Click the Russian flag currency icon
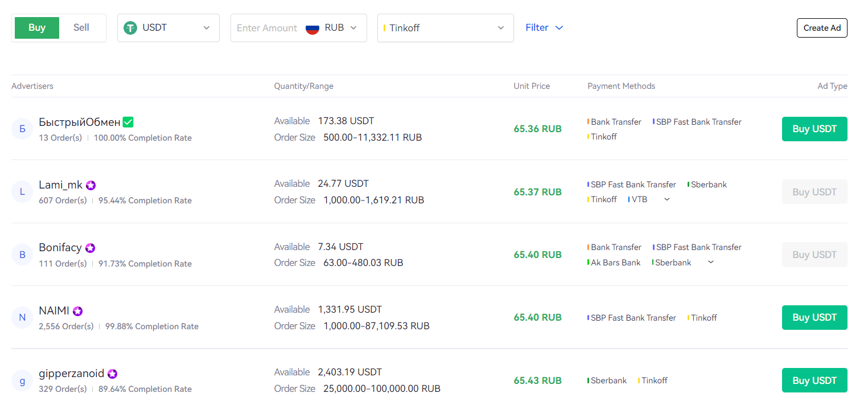This screenshot has height=401, width=868. pos(312,28)
